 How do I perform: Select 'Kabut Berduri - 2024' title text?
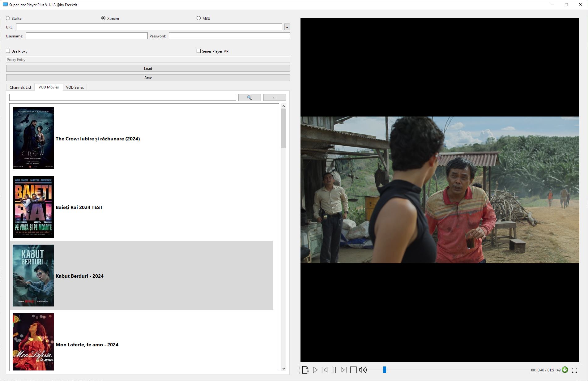[79, 276]
